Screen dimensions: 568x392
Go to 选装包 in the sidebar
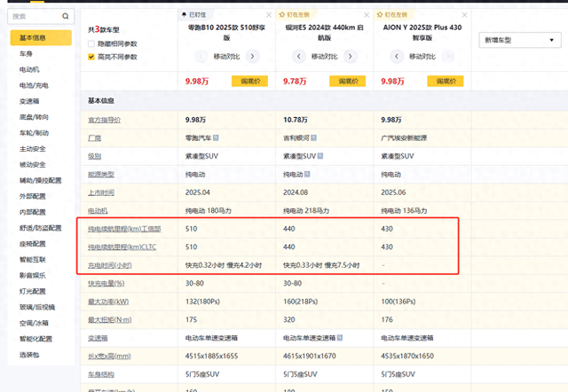(x=29, y=355)
